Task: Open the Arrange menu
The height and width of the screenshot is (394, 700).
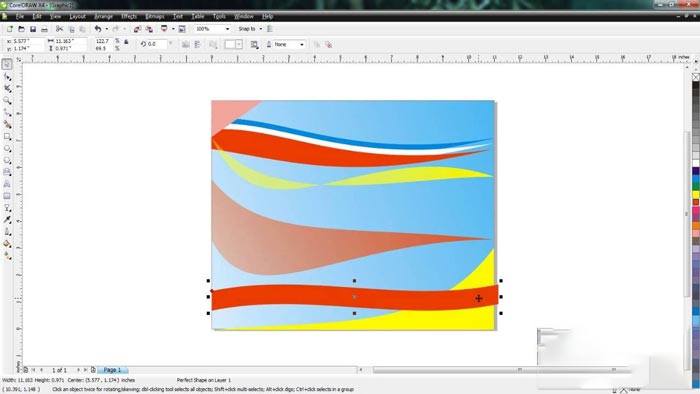Action: pyautogui.click(x=103, y=17)
